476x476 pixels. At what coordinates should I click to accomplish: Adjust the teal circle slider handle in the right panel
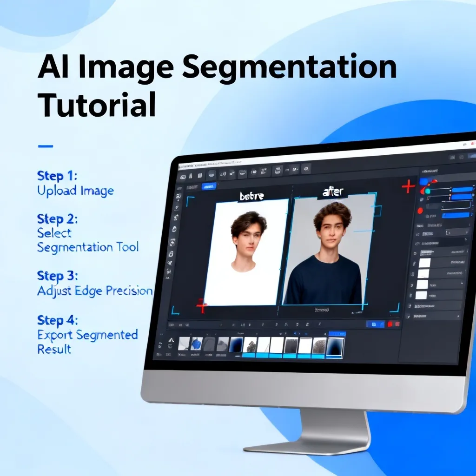pyautogui.click(x=428, y=191)
